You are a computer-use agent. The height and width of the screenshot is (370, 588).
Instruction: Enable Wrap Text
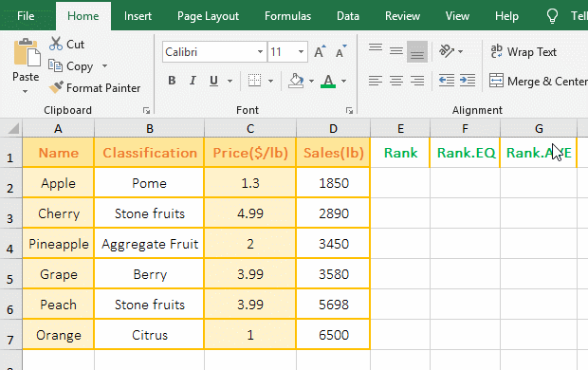(x=524, y=52)
